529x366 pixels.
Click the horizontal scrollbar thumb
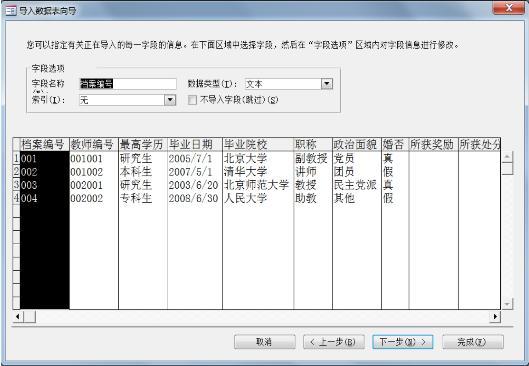(29, 316)
